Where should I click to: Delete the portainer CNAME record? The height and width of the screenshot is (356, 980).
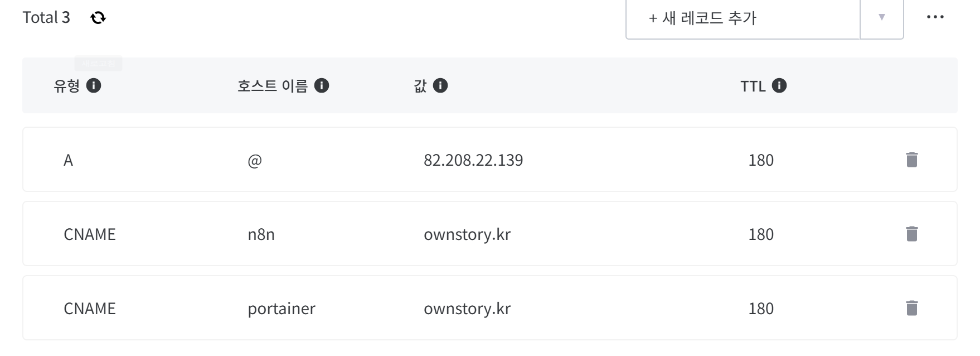click(x=911, y=308)
